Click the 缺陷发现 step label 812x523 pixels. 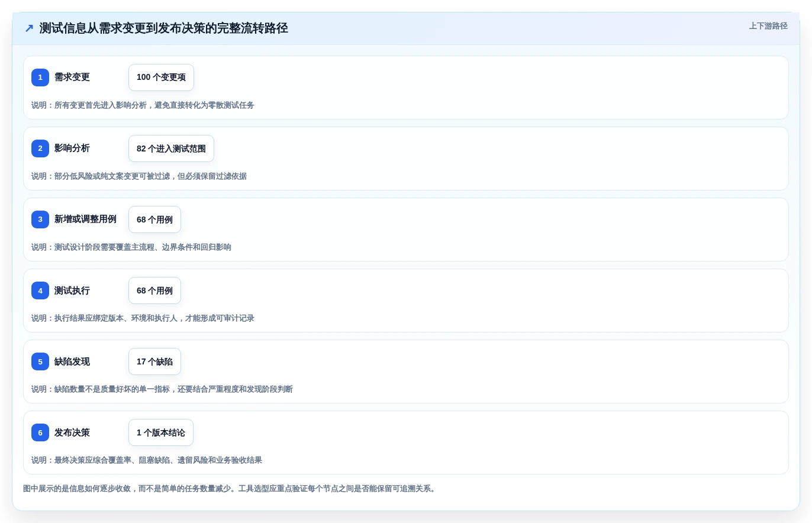coord(72,361)
